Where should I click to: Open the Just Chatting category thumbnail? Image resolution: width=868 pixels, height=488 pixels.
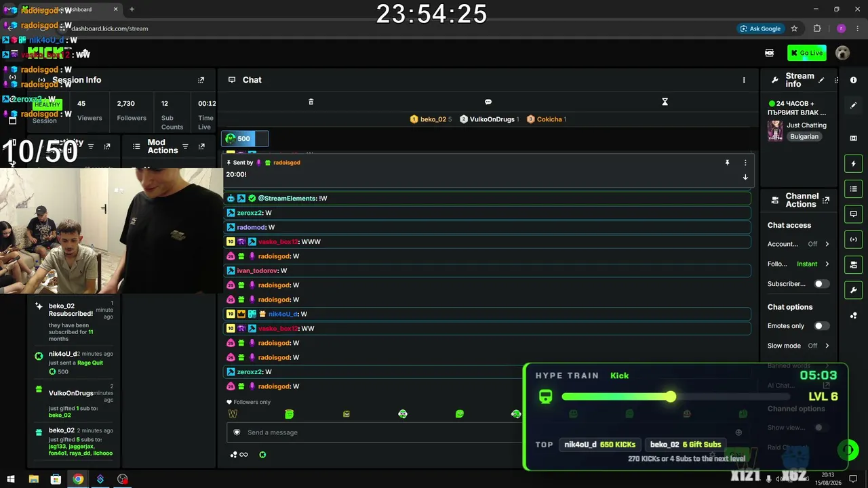[x=775, y=131]
